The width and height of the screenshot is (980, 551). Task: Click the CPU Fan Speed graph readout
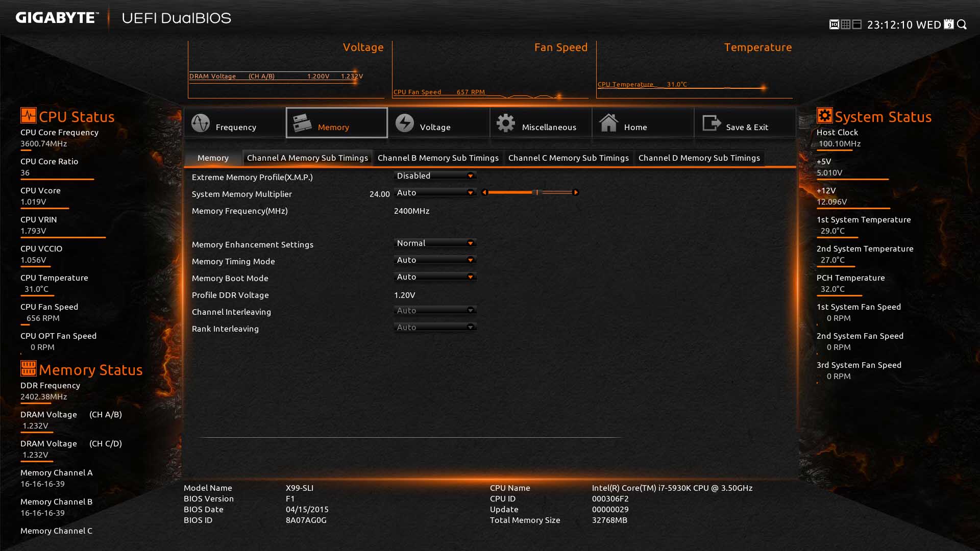tap(439, 92)
